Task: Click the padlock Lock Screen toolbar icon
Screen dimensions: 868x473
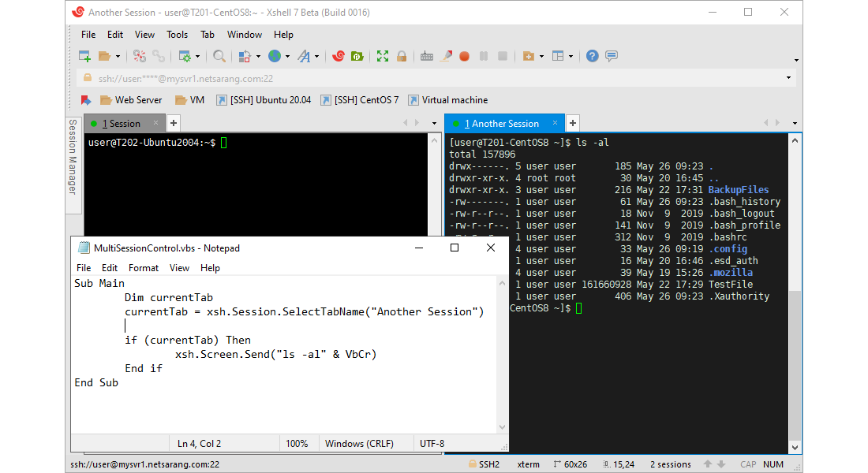Action: tap(402, 56)
